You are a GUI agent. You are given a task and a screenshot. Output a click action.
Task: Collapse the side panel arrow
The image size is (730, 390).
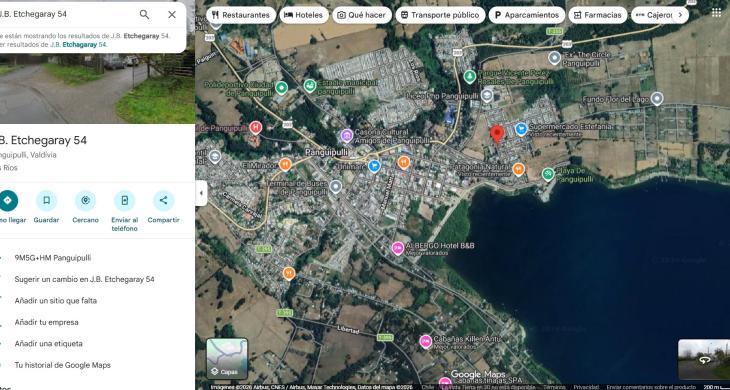click(x=201, y=193)
